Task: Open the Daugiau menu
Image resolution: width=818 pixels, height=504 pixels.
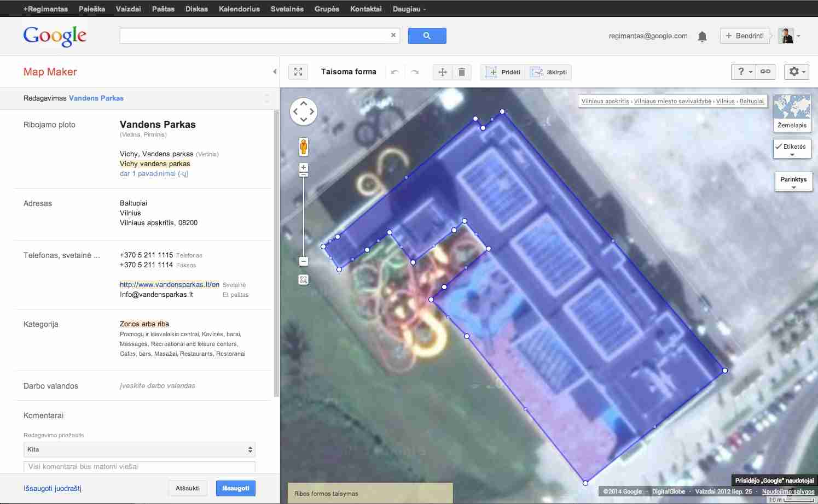Action: [409, 9]
